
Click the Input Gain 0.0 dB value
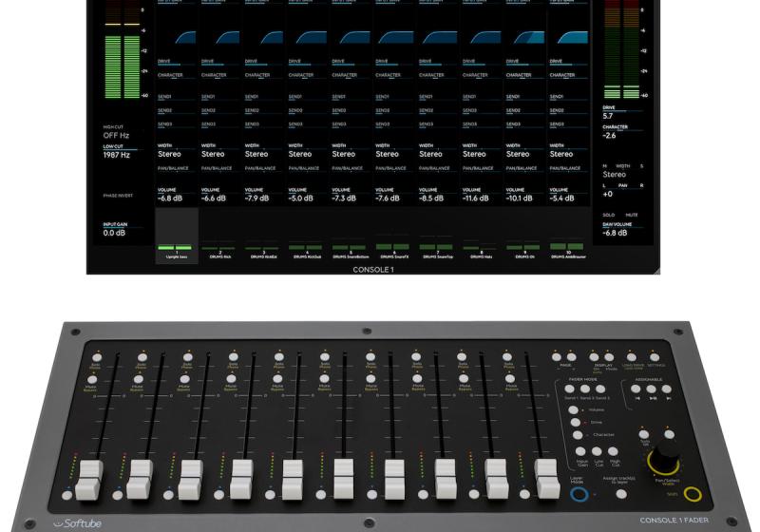[114, 233]
